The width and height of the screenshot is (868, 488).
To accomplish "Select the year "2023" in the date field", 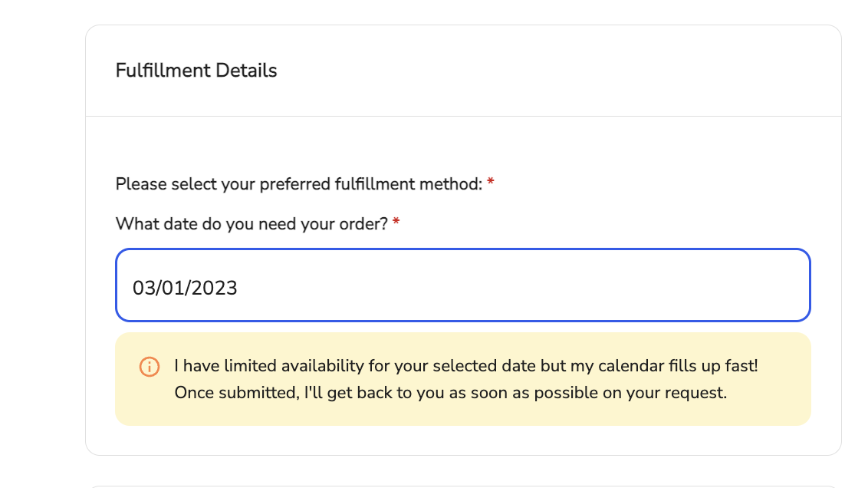I will tap(215, 288).
